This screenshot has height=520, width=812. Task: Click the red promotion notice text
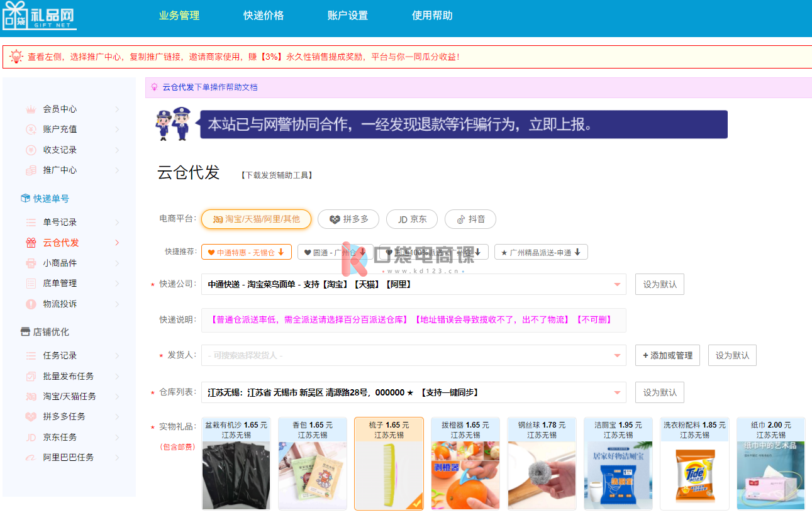pos(244,57)
